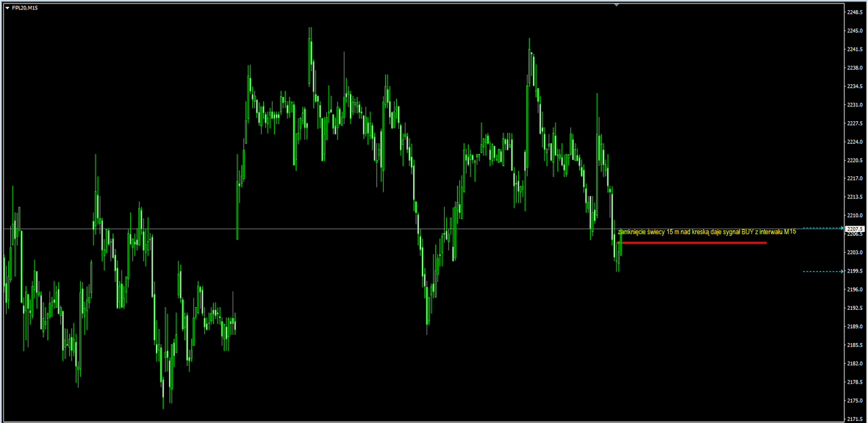
Task: Click the 2213.5 price scale value
Action: coord(854,197)
